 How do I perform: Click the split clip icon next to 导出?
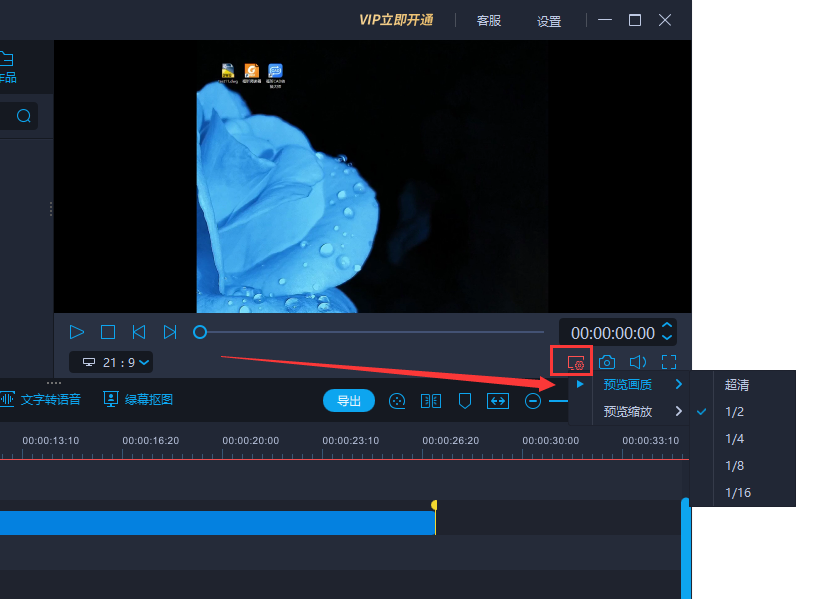(430, 400)
